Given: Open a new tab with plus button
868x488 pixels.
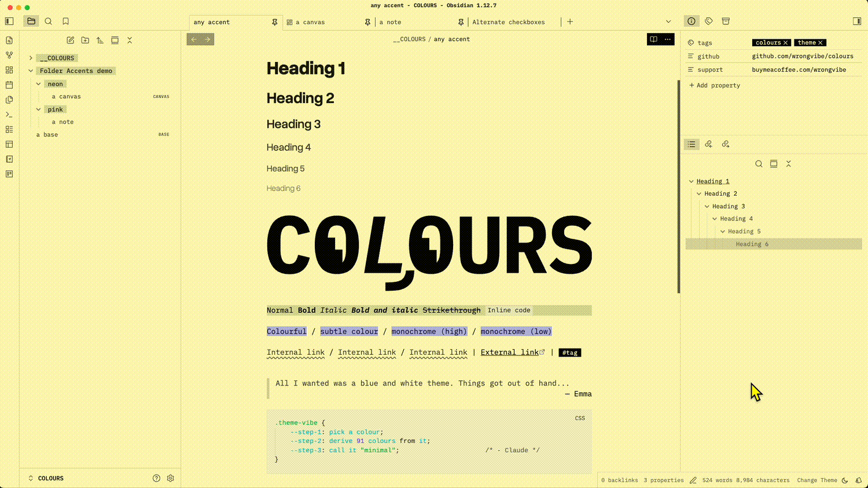Looking at the screenshot, I should (570, 21).
